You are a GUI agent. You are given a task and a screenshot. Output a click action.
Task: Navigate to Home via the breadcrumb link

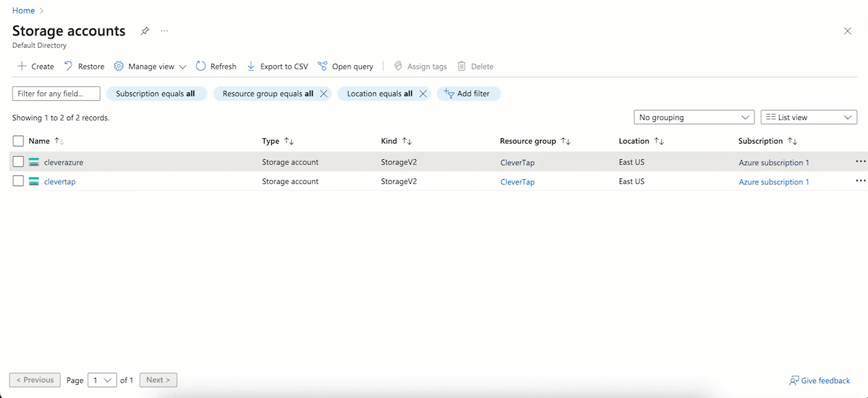coord(23,10)
